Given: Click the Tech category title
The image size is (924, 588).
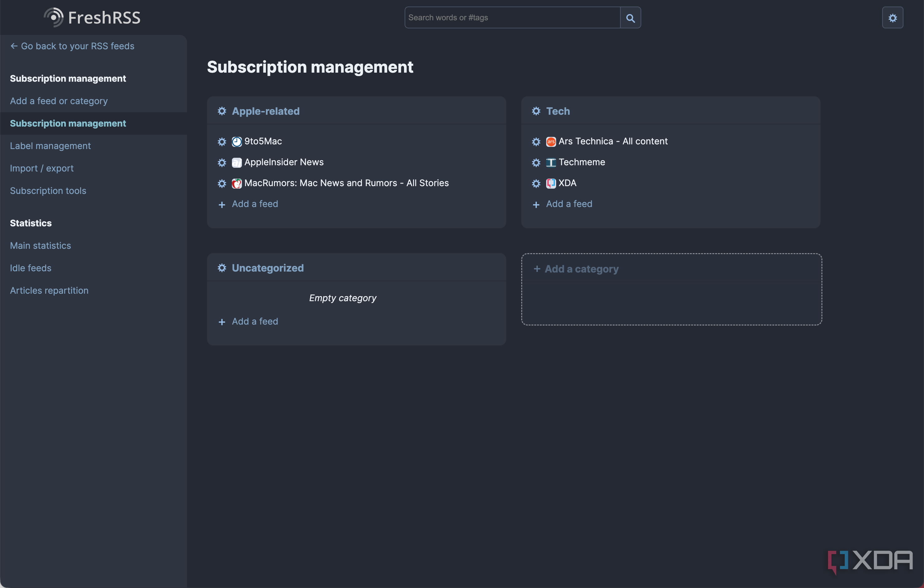Looking at the screenshot, I should click(558, 111).
